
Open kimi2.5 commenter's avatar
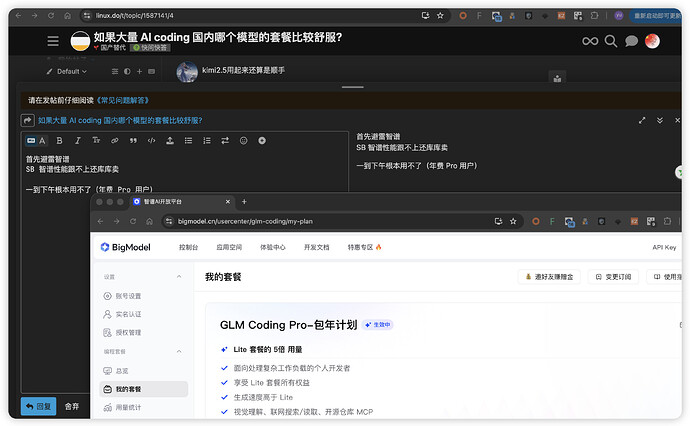tap(187, 72)
